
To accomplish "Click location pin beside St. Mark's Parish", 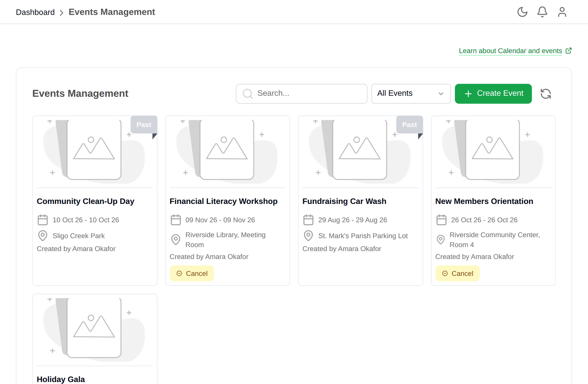I will pos(308,236).
